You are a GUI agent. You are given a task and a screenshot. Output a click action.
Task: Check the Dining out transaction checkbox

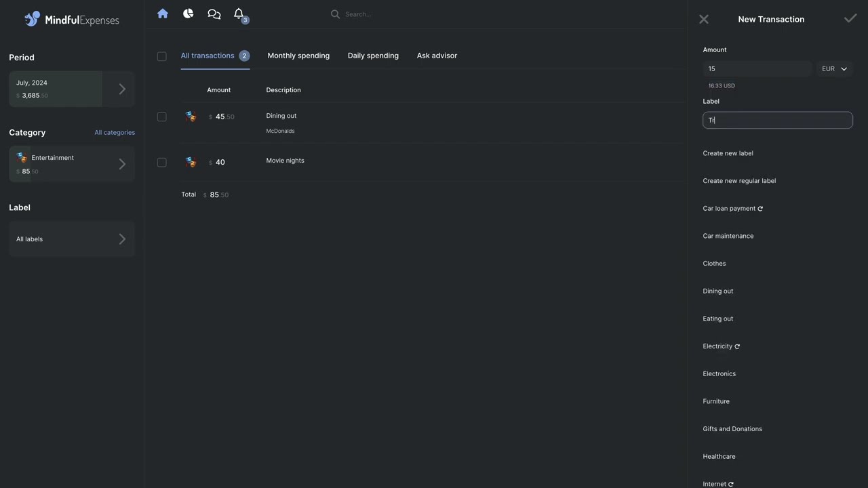(161, 117)
